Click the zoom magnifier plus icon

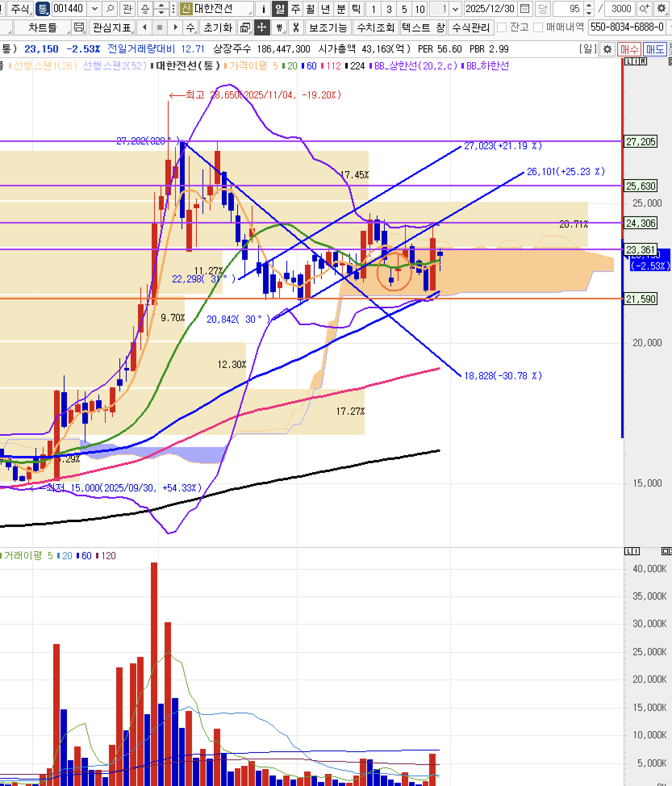644,8
